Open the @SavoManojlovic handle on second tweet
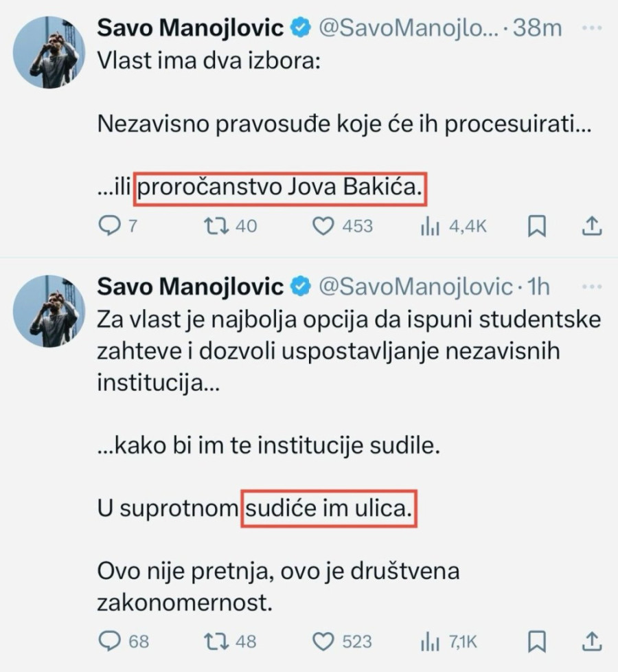Screen dimensions: 618x672 pos(415,287)
